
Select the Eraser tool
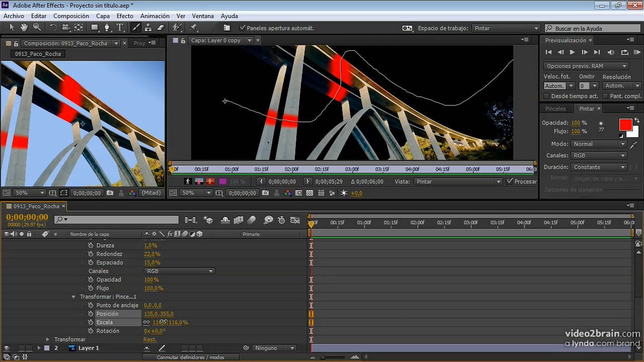(x=160, y=28)
